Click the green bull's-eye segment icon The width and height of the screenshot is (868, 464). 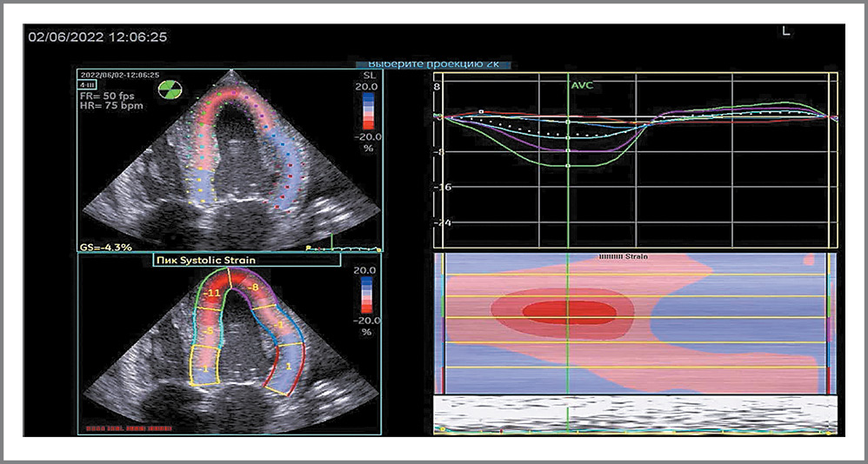coord(170,90)
